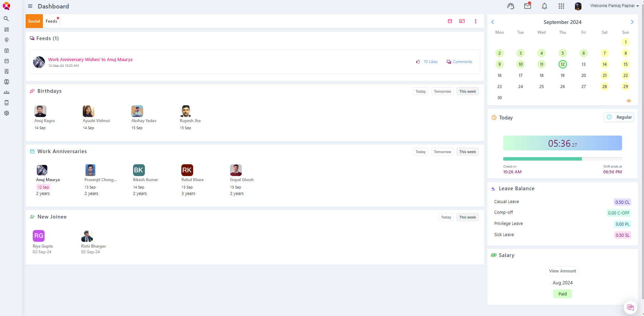Image resolution: width=644 pixels, height=316 pixels.
Task: Select This week in Work Anniversaries
Action: [x=467, y=151]
